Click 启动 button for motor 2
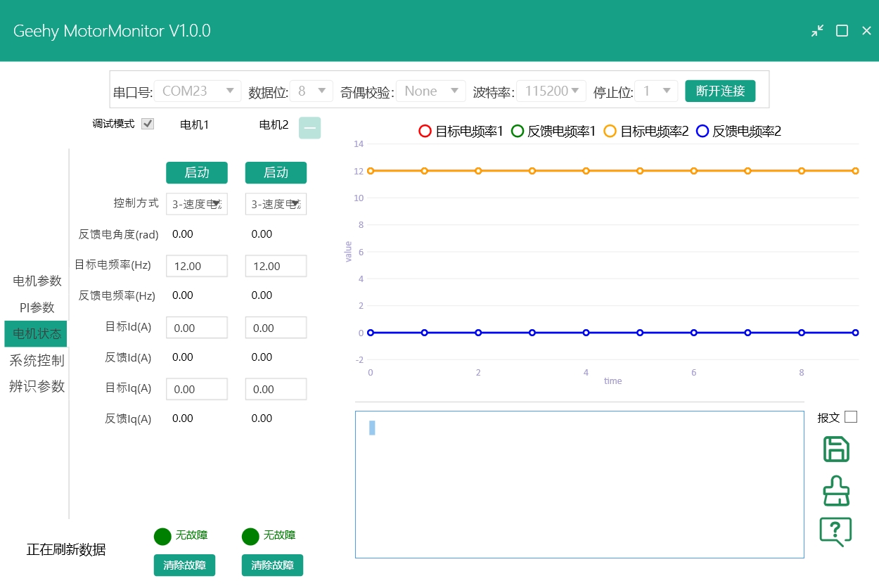Image resolution: width=879 pixels, height=588 pixels. 276,172
